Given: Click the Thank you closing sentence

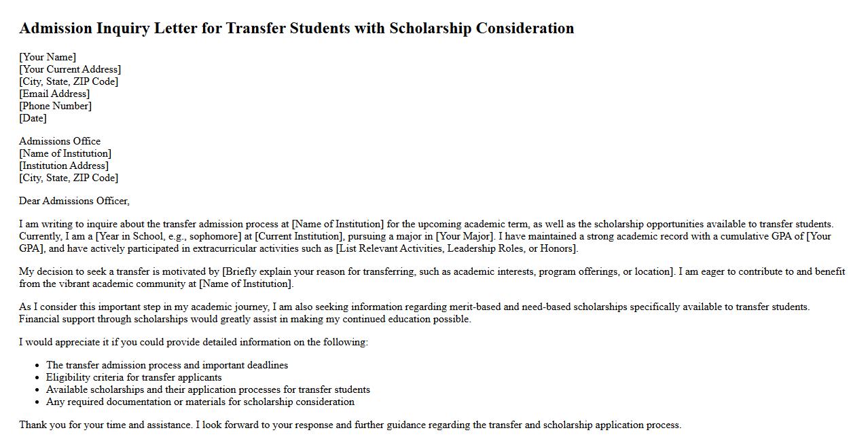Looking at the screenshot, I should coord(350,425).
